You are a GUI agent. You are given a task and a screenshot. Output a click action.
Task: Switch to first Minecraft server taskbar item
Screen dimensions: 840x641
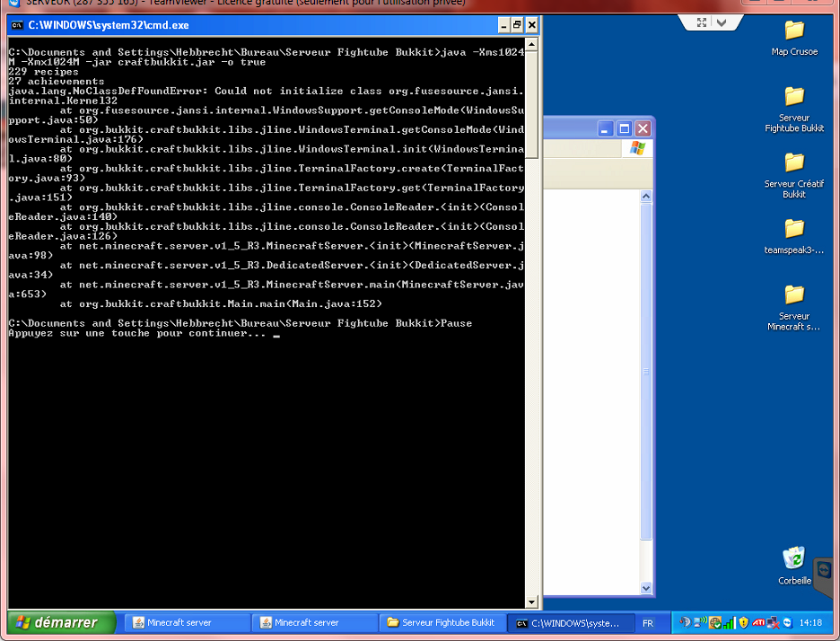188,623
